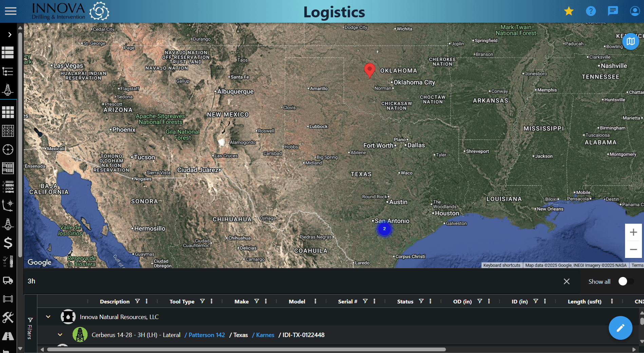The width and height of the screenshot is (644, 353).
Task: Click the horizontal scrollbar of the grid
Action: click(246, 349)
